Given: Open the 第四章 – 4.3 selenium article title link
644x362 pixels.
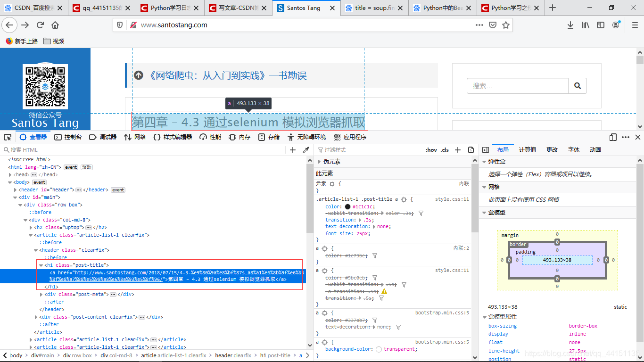Looking at the screenshot, I should [248, 123].
